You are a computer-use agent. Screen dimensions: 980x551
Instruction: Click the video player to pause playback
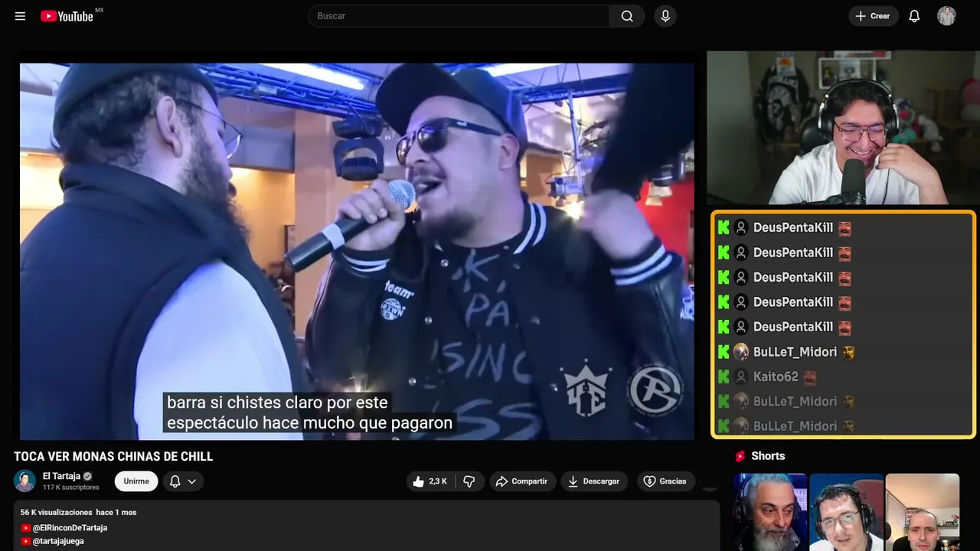pyautogui.click(x=357, y=252)
